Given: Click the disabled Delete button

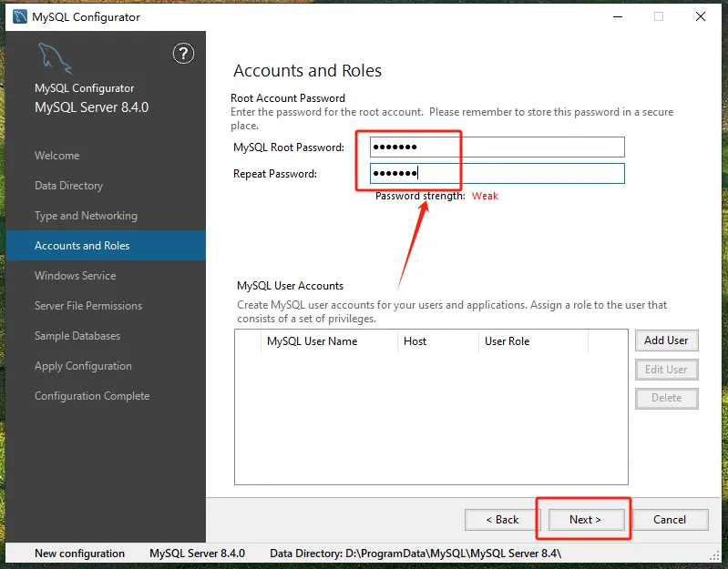Looking at the screenshot, I should [666, 398].
